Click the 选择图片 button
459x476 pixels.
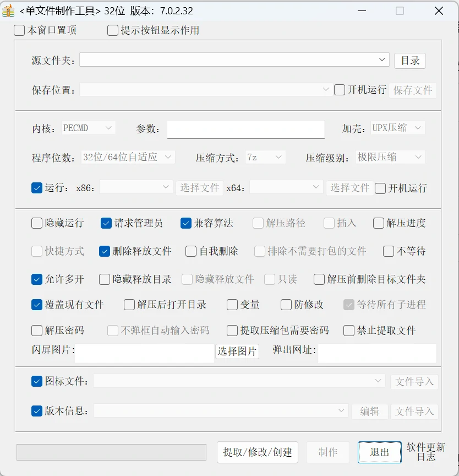237,351
